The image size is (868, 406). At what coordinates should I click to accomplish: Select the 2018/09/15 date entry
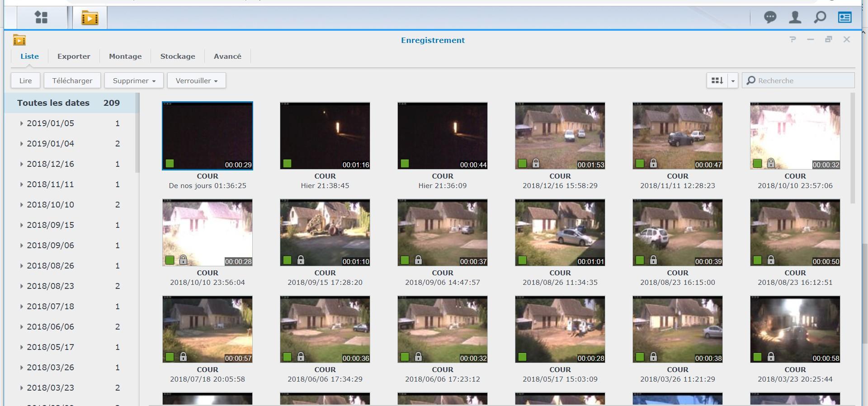point(69,225)
